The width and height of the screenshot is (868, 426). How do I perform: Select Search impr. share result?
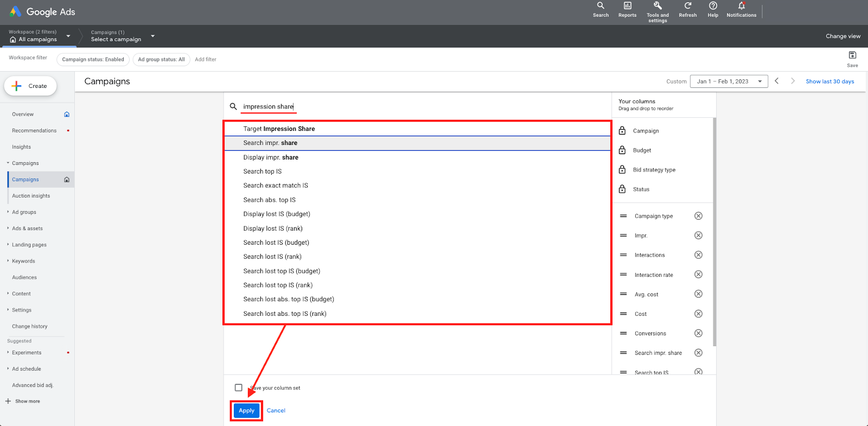coord(418,143)
